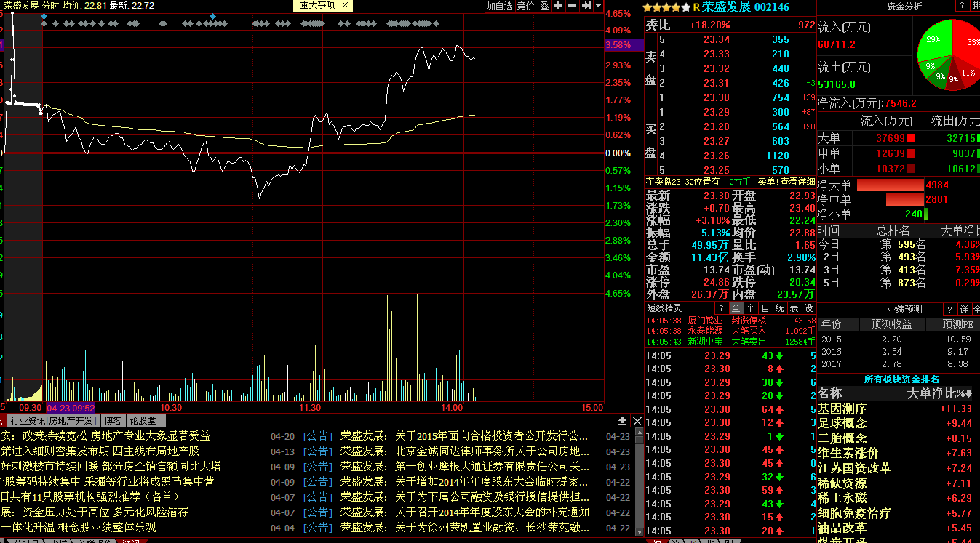Viewport: 980px width, 543px height.
Task: Click the news list vertical scrollbar
Action: pos(638,481)
